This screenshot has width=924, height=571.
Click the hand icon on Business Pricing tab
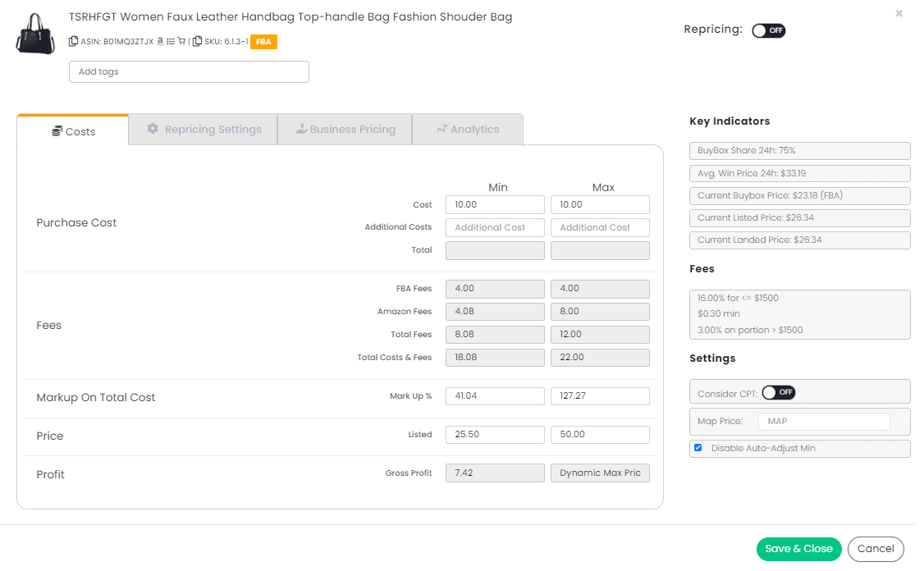coord(301,129)
